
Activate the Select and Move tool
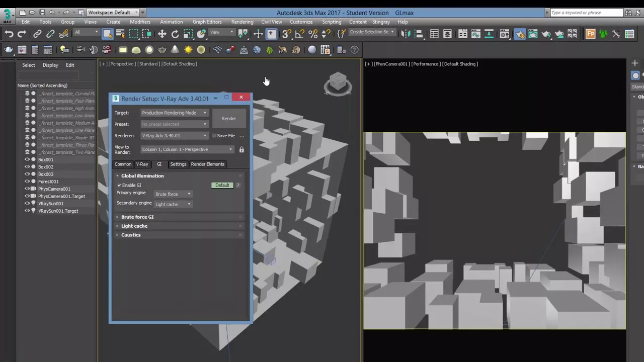tap(162, 34)
